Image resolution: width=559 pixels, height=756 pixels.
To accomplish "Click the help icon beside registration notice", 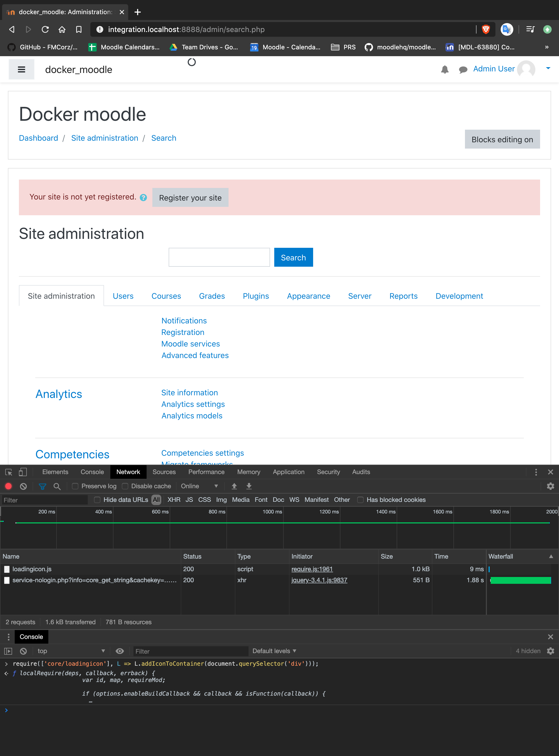I will 143,197.
